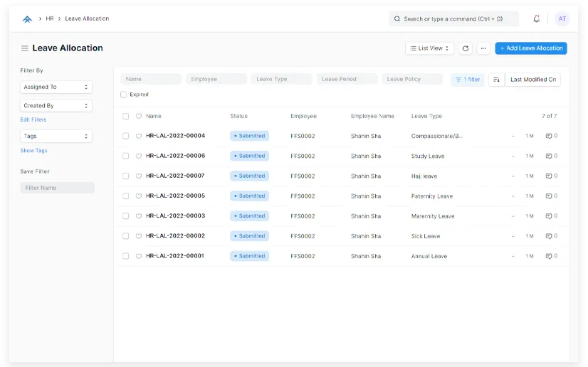Screen dimensions: 588x367
Task: Click the AT user avatar
Action: point(562,19)
